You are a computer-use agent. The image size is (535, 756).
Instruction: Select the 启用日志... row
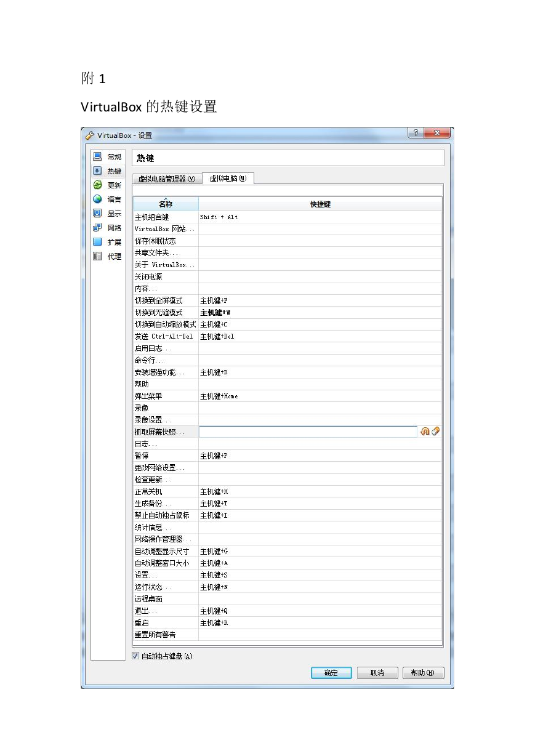tap(288, 348)
